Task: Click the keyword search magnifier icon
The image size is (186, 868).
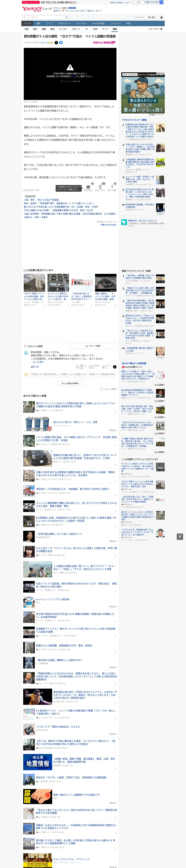Action: (66, 18)
